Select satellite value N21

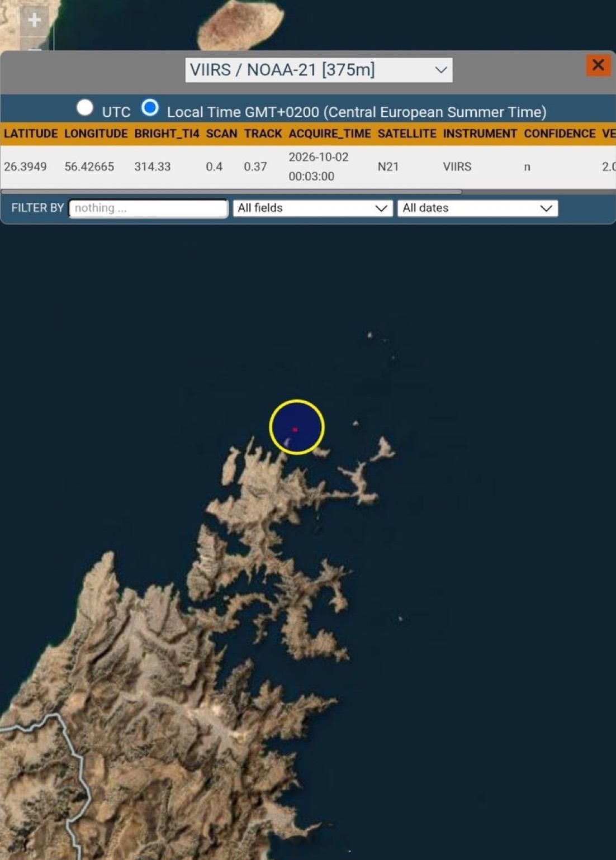388,167
